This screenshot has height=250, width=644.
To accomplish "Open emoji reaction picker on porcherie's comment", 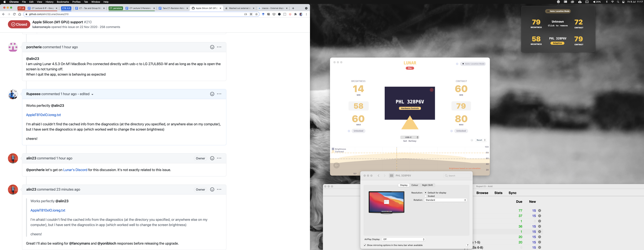I will [212, 47].
